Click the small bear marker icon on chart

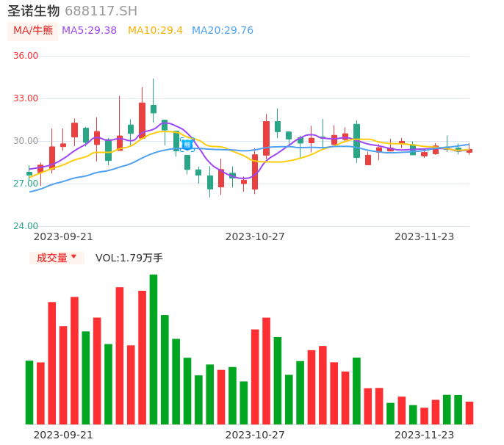(187, 145)
